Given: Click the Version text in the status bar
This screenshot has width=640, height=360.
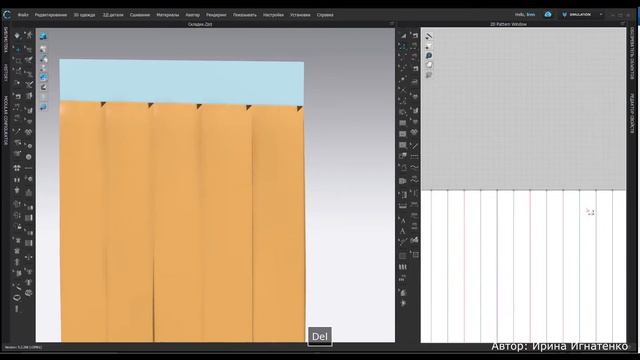Looking at the screenshot, I should pos(23,347).
